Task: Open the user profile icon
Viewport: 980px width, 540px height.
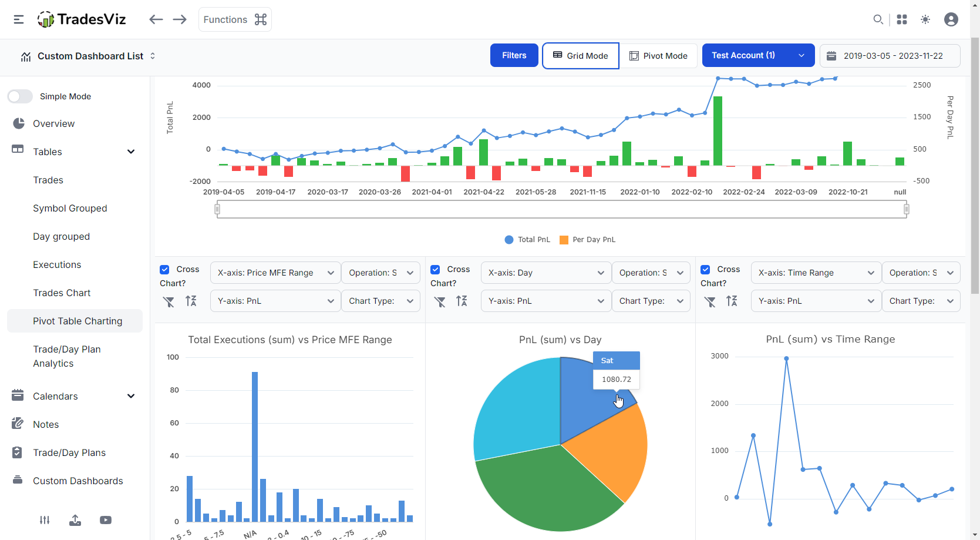Action: [x=951, y=19]
